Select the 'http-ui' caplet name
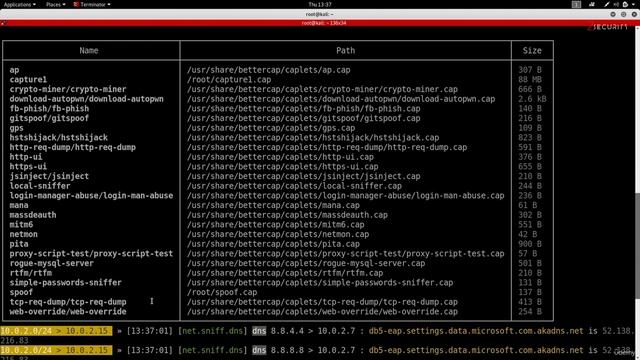640x360 pixels. click(x=26, y=157)
